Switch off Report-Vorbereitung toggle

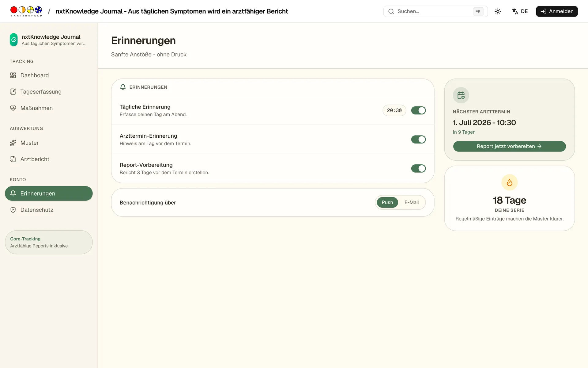coord(418,169)
